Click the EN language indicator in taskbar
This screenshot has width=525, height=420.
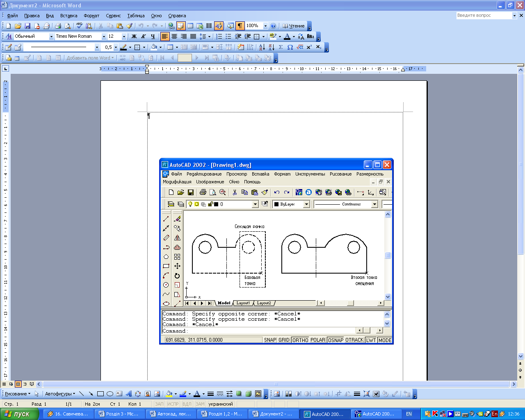(x=409, y=414)
